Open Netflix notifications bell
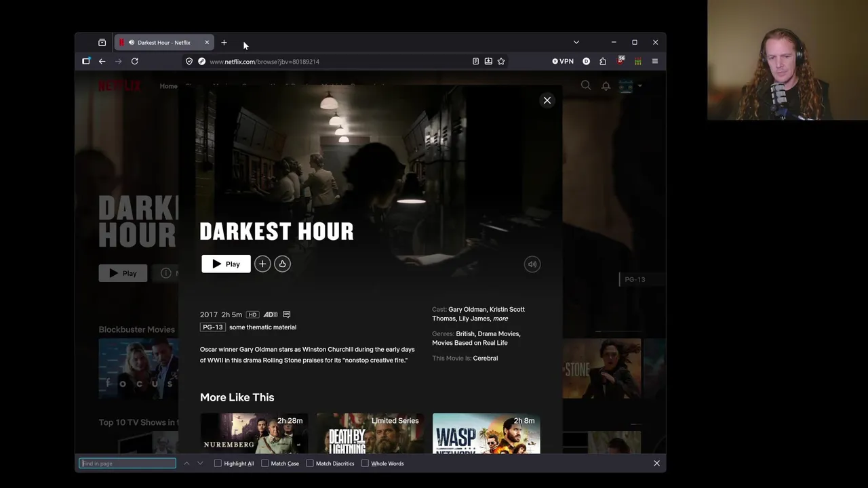 [606, 86]
